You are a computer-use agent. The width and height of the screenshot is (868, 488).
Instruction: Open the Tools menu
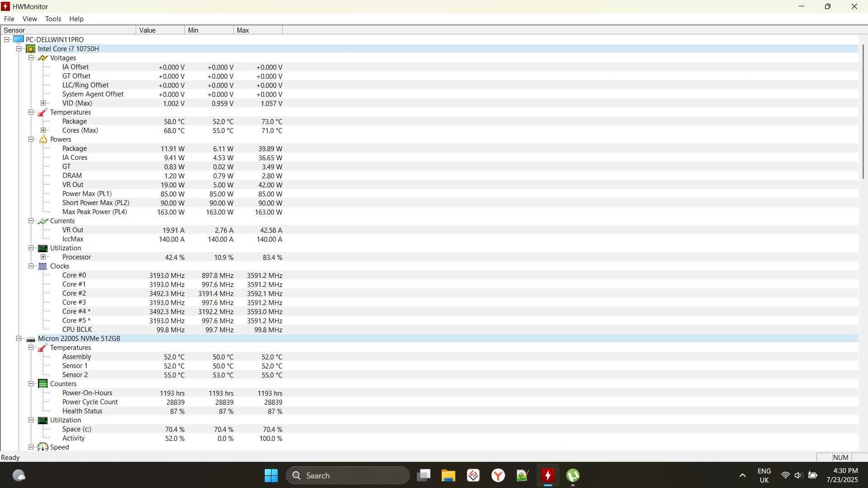53,19
